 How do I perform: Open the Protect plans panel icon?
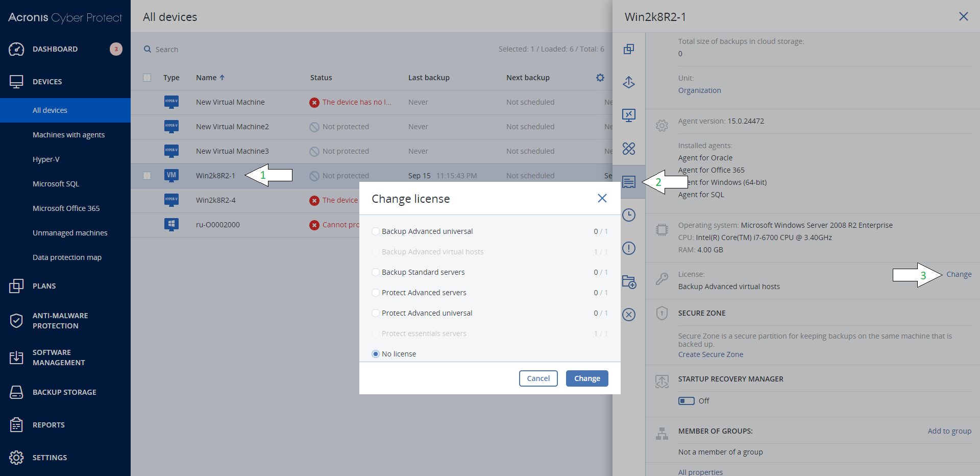(629, 49)
